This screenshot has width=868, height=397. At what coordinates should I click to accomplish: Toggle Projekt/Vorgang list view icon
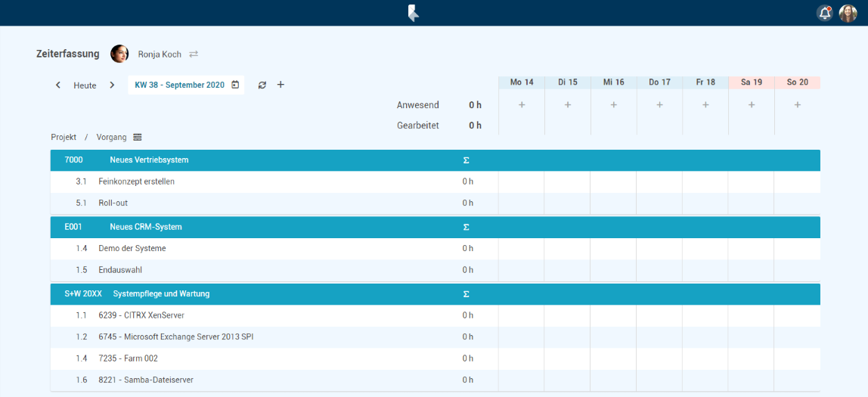[138, 137]
